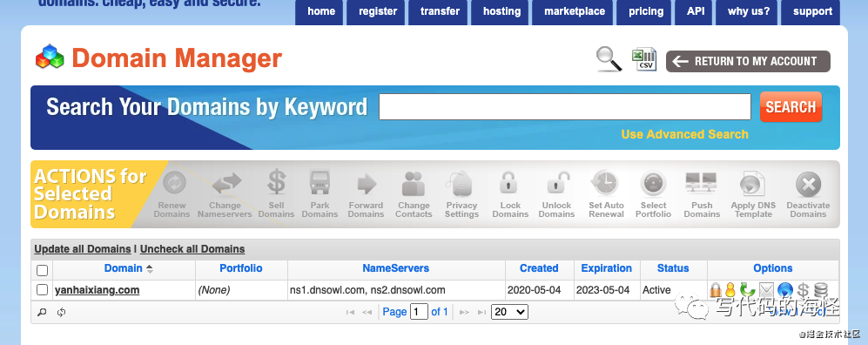Go to the marketplace menu tab
Screen dimensions: 868x345
point(575,11)
